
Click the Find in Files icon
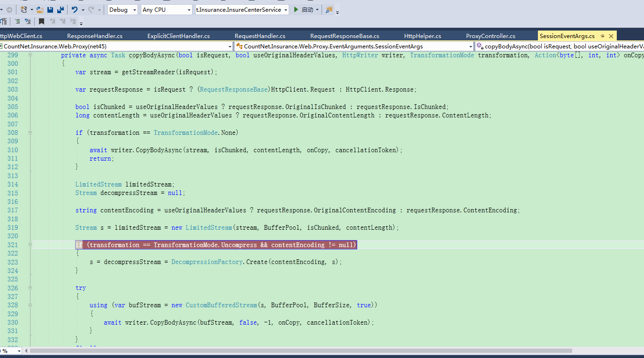click(x=329, y=9)
